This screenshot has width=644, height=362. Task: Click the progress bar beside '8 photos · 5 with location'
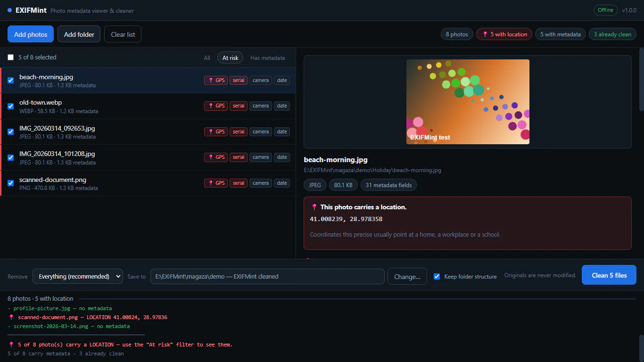358,299
